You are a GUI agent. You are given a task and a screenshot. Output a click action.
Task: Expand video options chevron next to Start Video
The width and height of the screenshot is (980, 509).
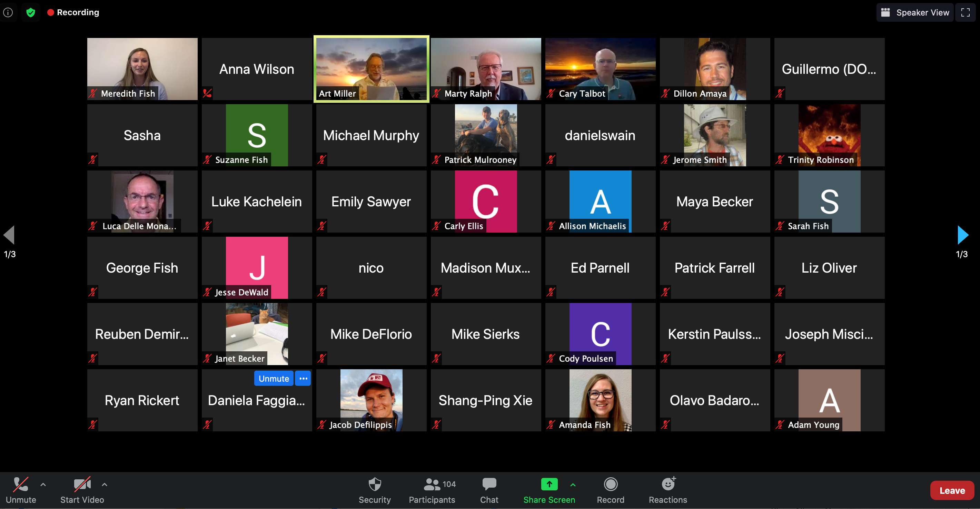pos(105,484)
